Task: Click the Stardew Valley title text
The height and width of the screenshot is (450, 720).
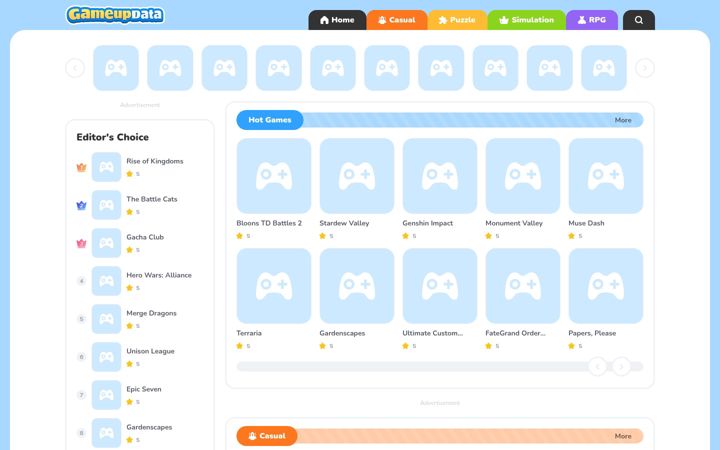Action: (x=344, y=223)
